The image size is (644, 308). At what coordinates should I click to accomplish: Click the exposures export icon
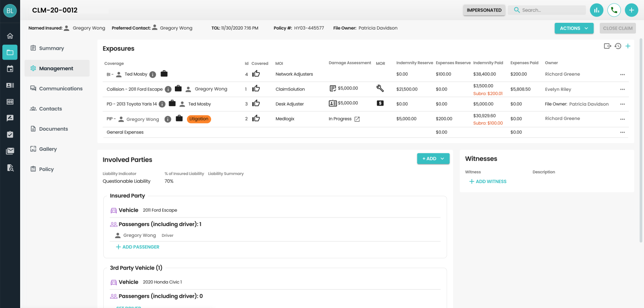tap(607, 46)
